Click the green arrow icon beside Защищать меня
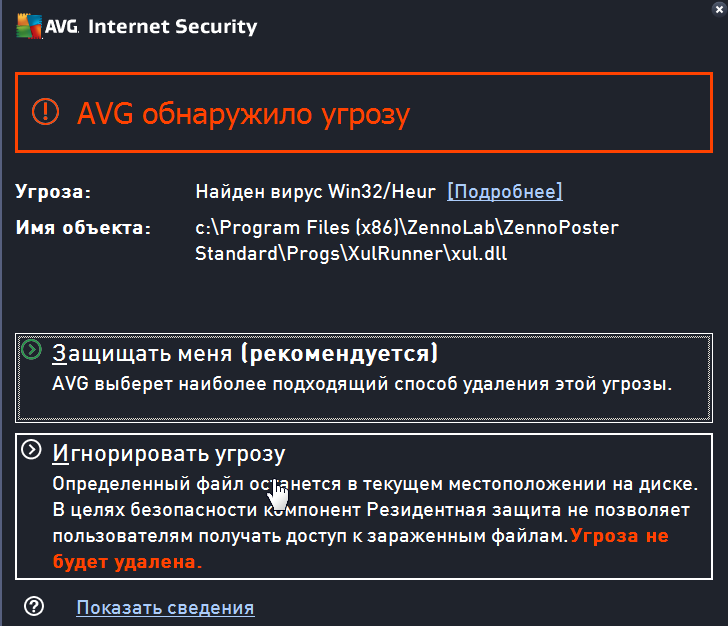Image resolution: width=728 pixels, height=626 pixels. pos(32,350)
